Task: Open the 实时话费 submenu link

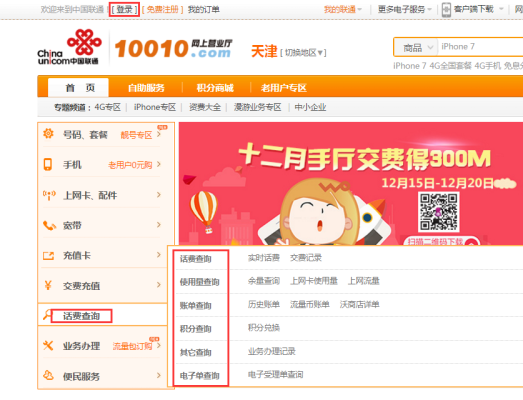Action: click(264, 258)
